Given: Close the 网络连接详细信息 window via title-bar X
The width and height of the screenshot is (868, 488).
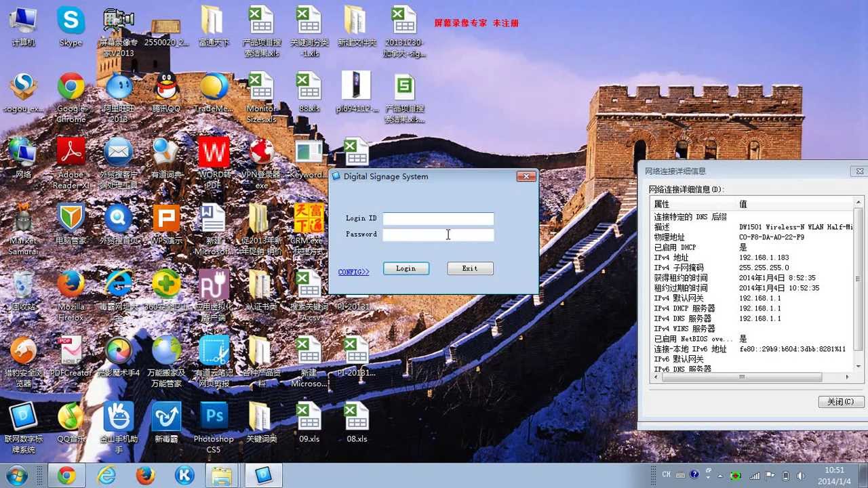Looking at the screenshot, I should 860,171.
